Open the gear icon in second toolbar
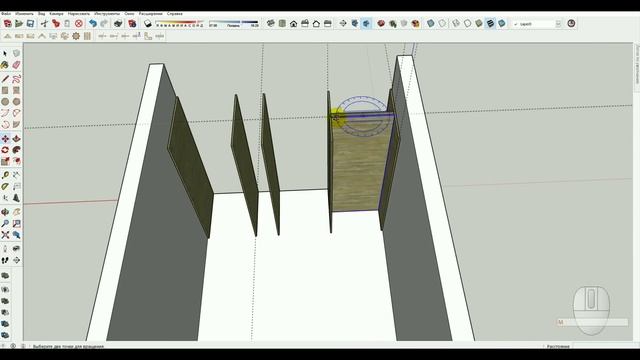The height and width of the screenshot is (360, 640). click(x=76, y=36)
